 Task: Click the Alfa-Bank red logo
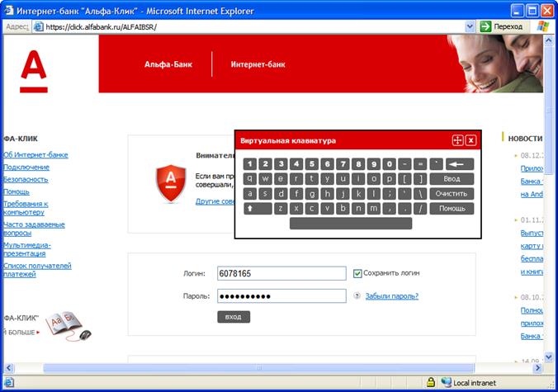[35, 70]
